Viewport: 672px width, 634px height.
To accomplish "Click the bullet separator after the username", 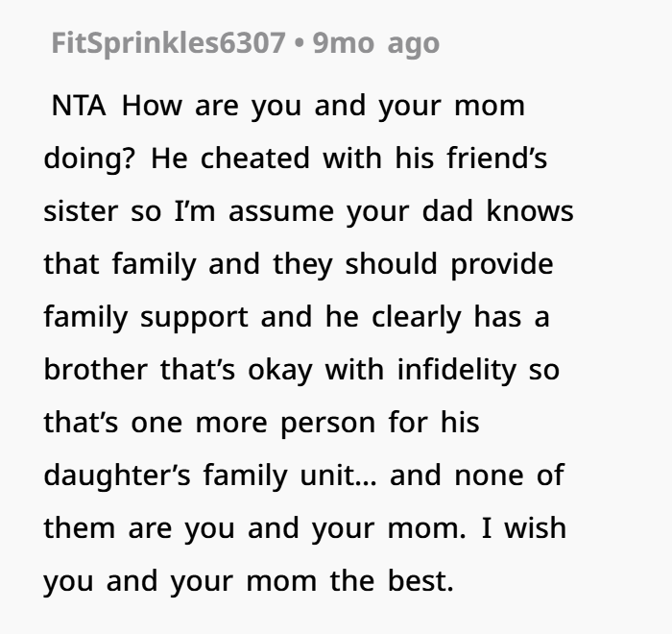I will click(x=300, y=42).
